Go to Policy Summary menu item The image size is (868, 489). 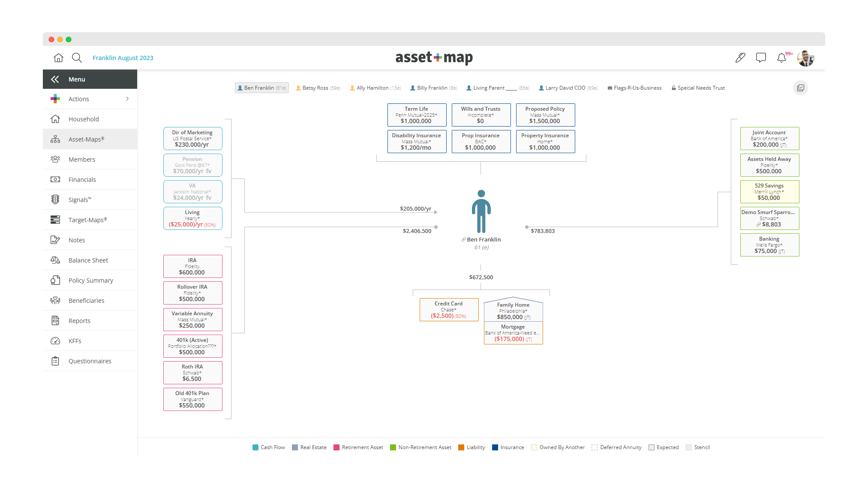click(90, 281)
